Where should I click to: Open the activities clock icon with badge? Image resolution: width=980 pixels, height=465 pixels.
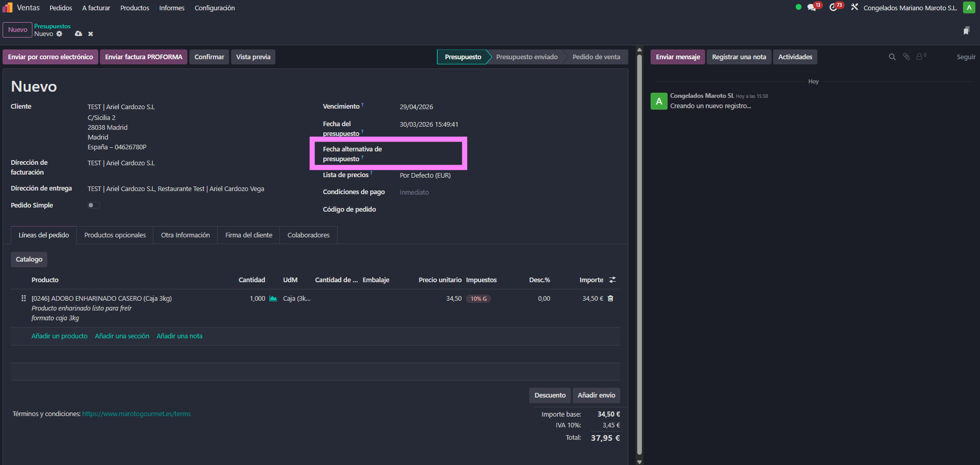(x=833, y=8)
